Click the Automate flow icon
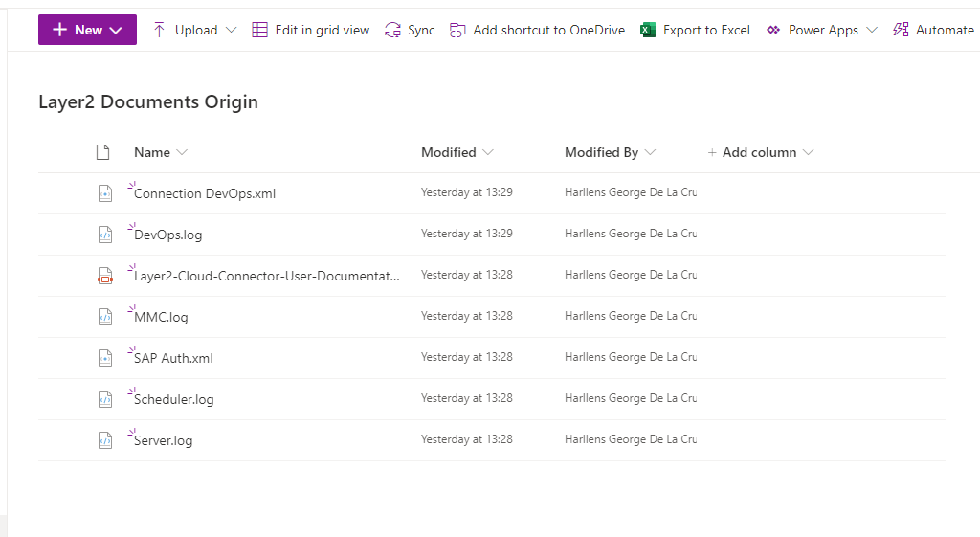 pyautogui.click(x=901, y=30)
